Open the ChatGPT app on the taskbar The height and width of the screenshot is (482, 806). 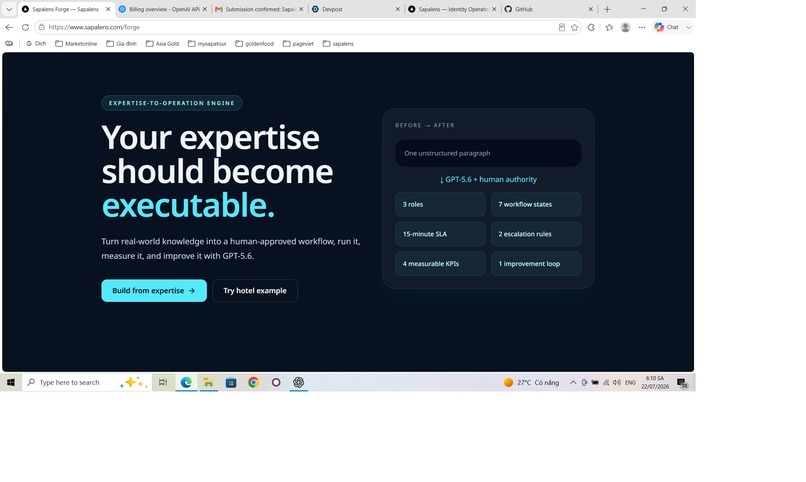click(x=299, y=382)
